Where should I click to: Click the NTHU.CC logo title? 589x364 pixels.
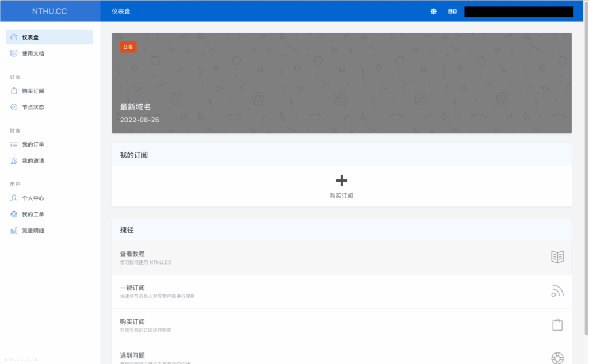tap(49, 12)
